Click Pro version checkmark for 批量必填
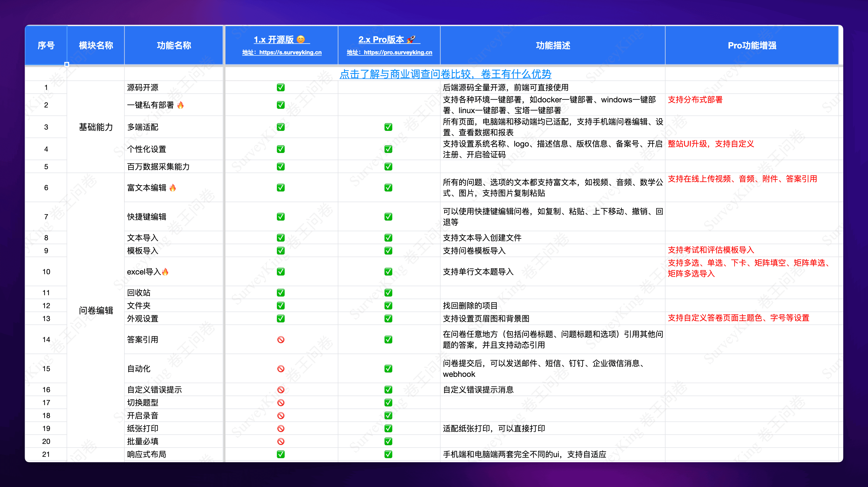 [x=388, y=441]
